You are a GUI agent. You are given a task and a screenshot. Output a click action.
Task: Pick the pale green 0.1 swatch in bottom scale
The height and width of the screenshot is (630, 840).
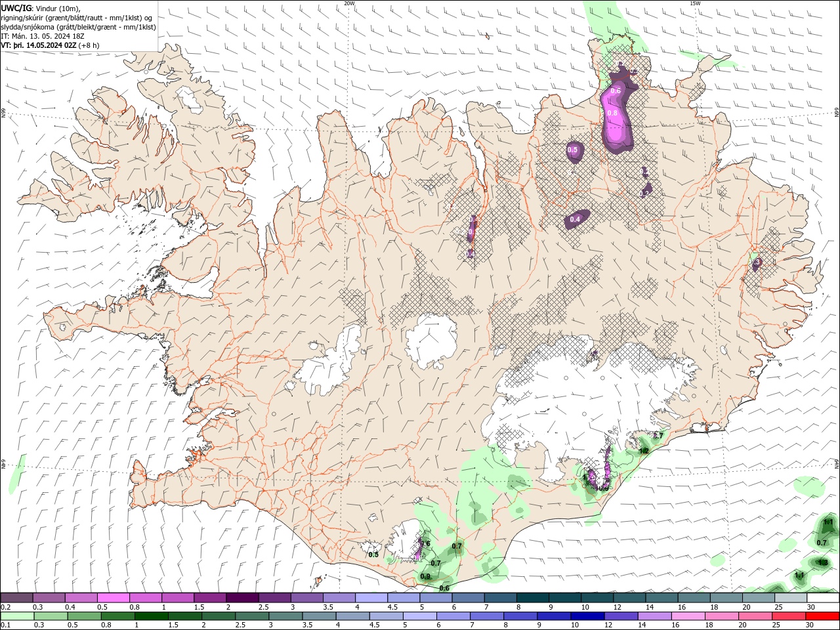point(17,616)
